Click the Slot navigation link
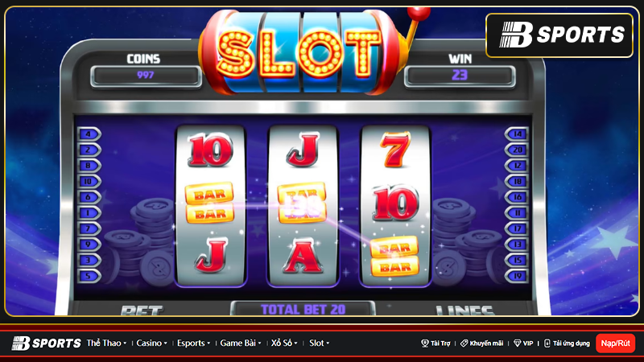 click(x=319, y=343)
